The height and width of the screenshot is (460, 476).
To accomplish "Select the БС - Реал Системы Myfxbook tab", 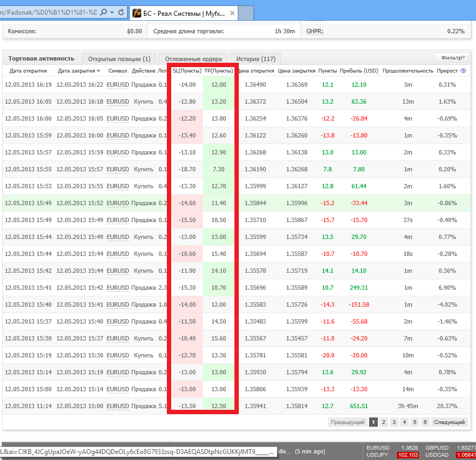I will [184, 13].
